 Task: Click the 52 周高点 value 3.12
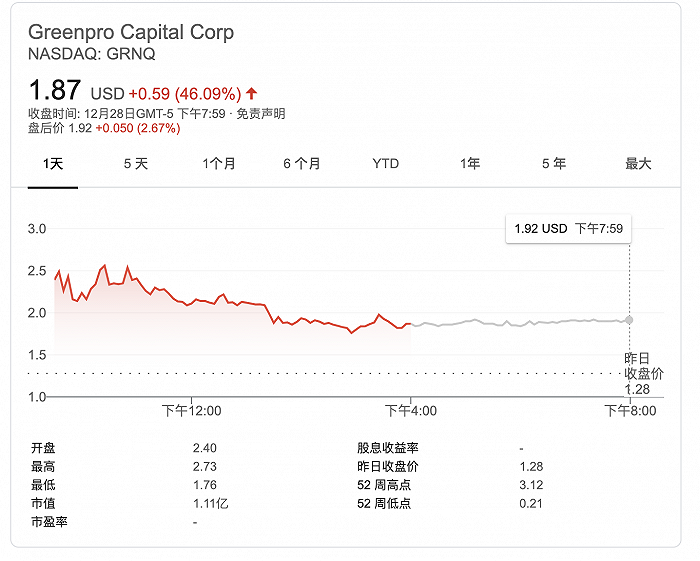click(531, 485)
